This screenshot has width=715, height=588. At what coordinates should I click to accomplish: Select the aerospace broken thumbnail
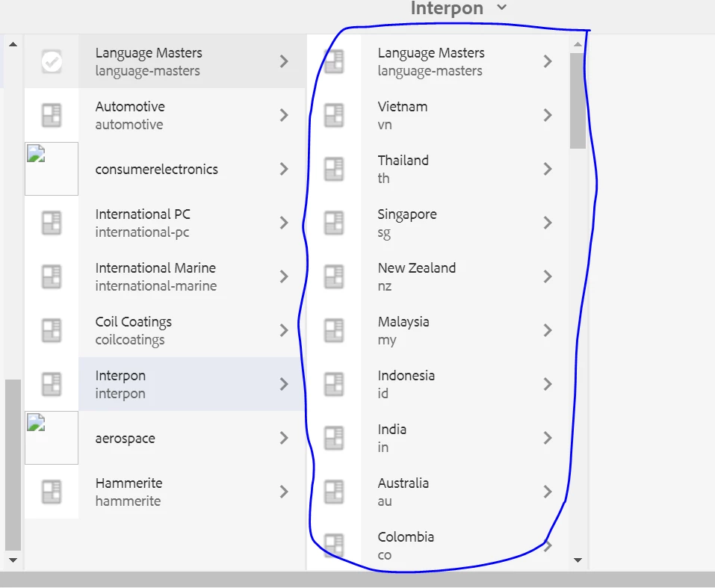(52, 438)
